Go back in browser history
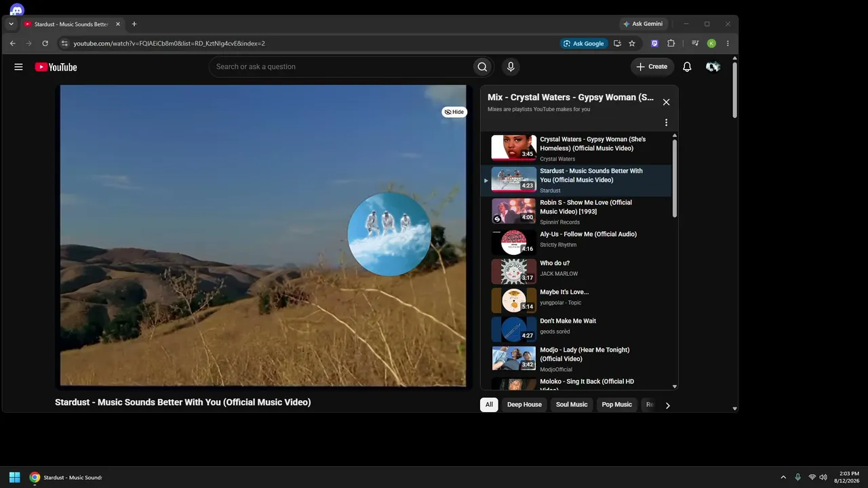Image resolution: width=868 pixels, height=488 pixels. click(12, 43)
